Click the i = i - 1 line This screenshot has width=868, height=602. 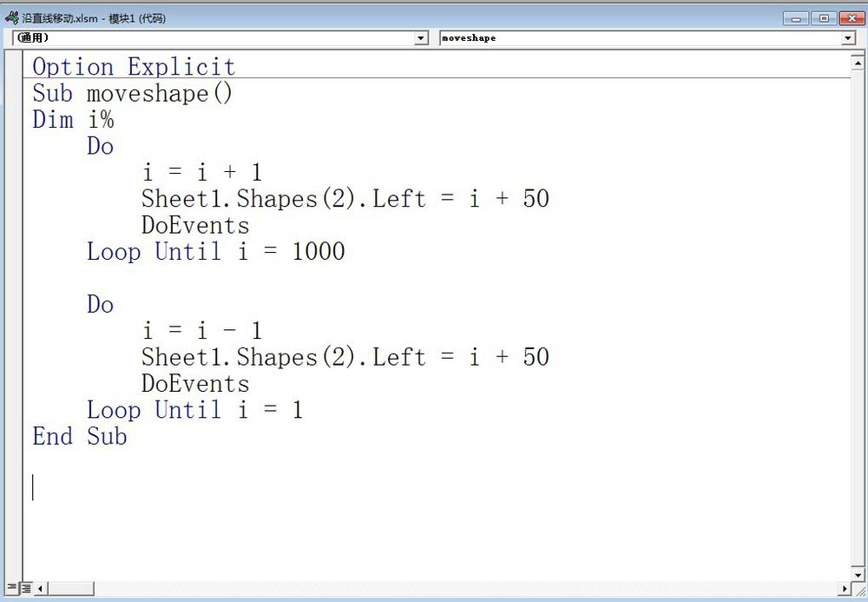point(201,331)
